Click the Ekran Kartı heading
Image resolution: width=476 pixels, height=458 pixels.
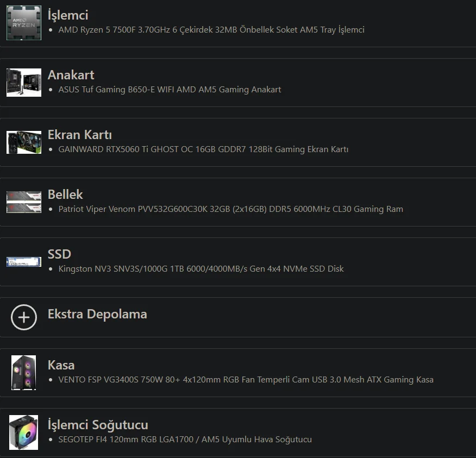coord(80,135)
